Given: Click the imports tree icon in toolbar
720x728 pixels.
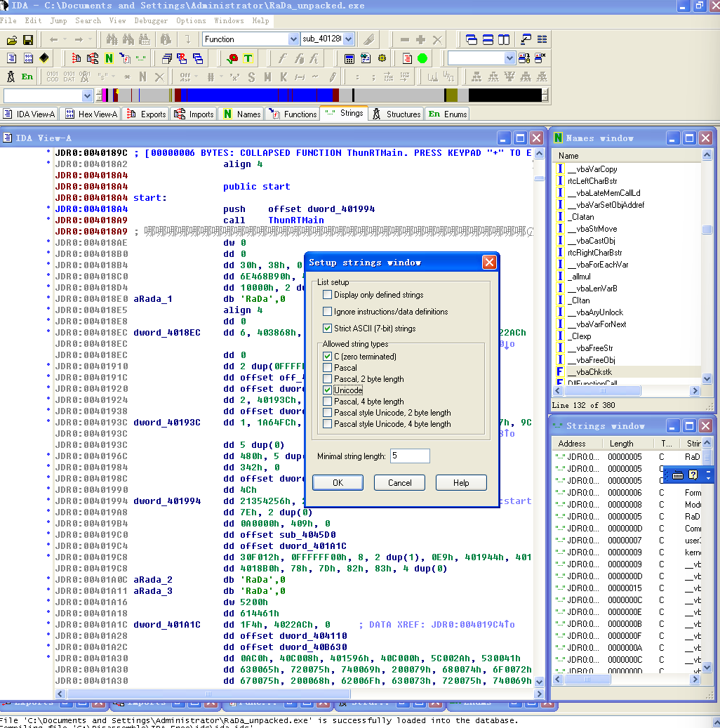Looking at the screenshot, I should (93, 58).
